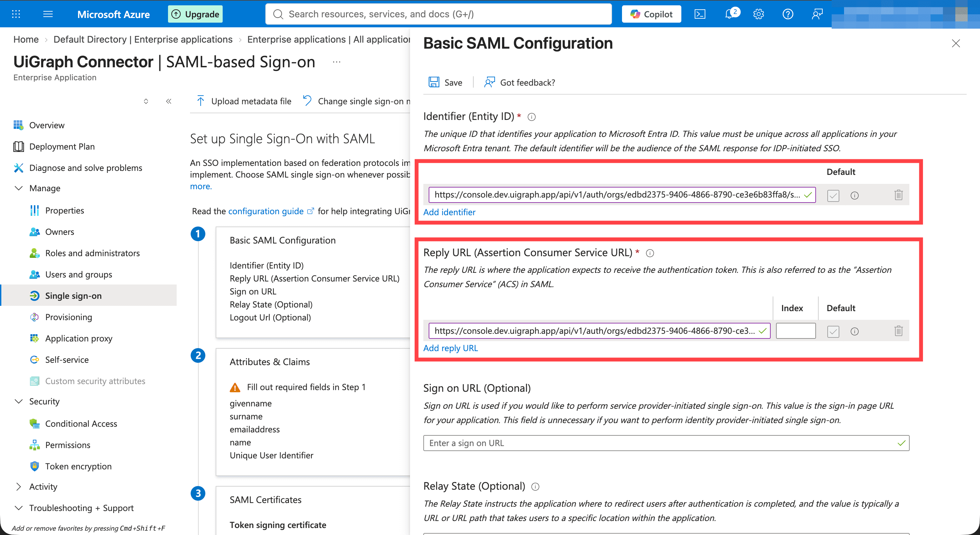This screenshot has height=535, width=980.
Task: Open the hamburger portal menu
Action: [48, 14]
